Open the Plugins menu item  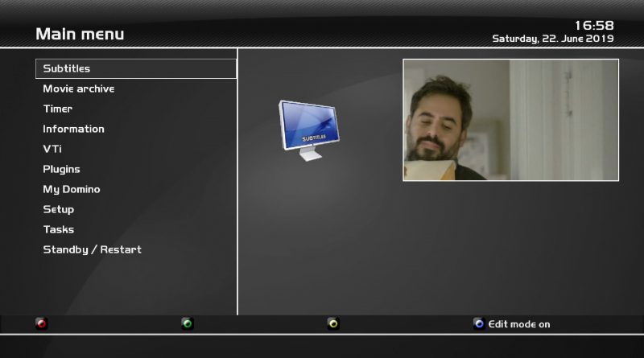click(x=136, y=169)
